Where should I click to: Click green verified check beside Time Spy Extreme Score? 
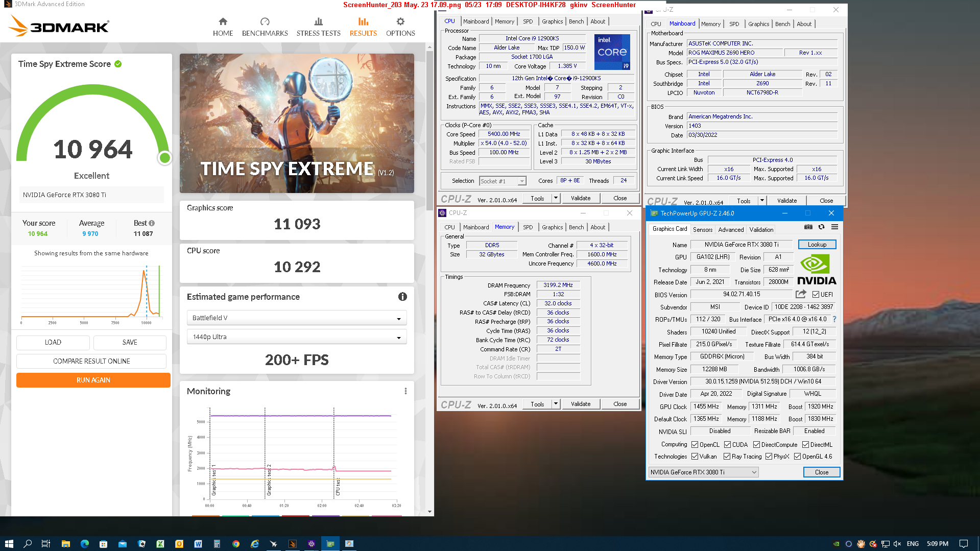point(118,64)
